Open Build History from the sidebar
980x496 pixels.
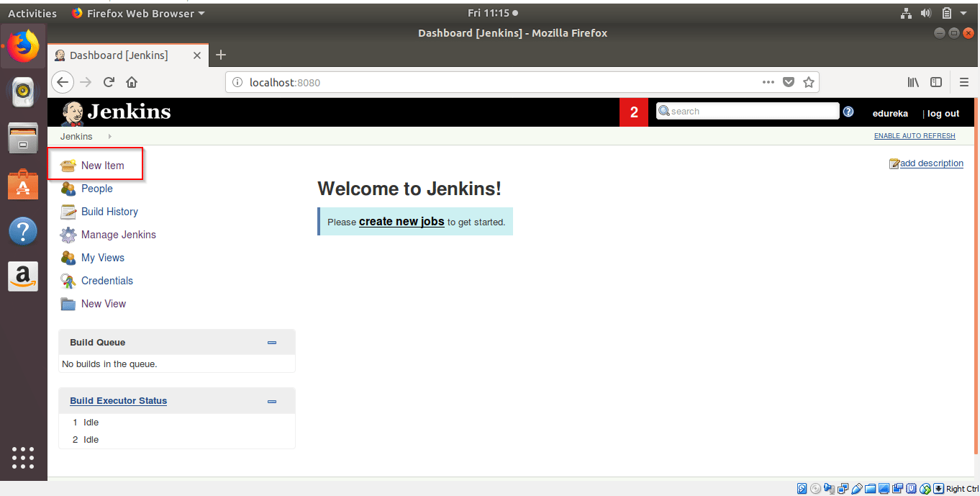click(x=109, y=211)
